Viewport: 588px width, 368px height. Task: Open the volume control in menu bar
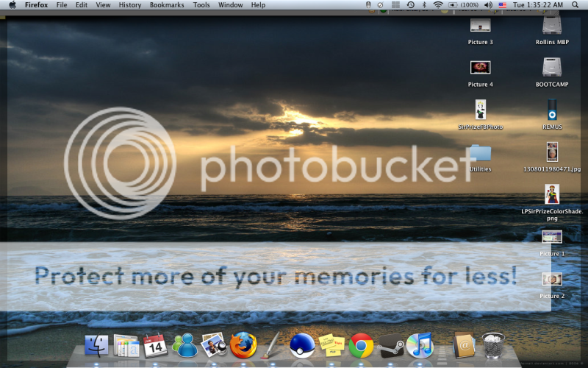click(487, 5)
